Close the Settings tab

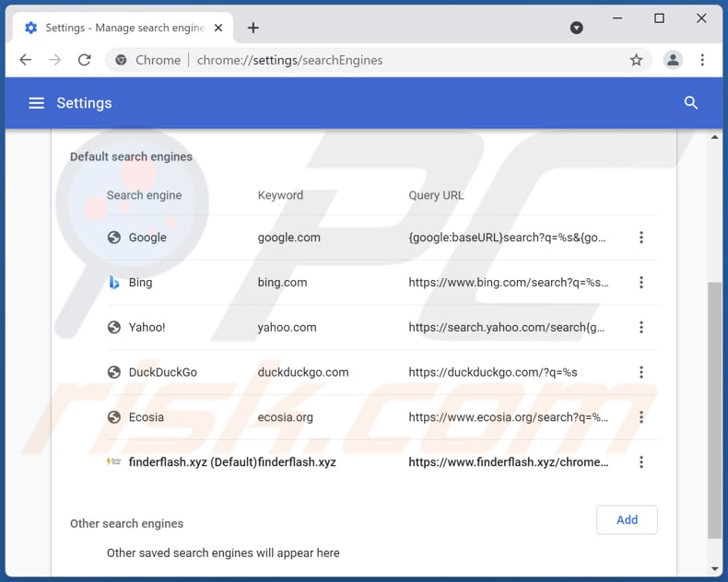(218, 28)
